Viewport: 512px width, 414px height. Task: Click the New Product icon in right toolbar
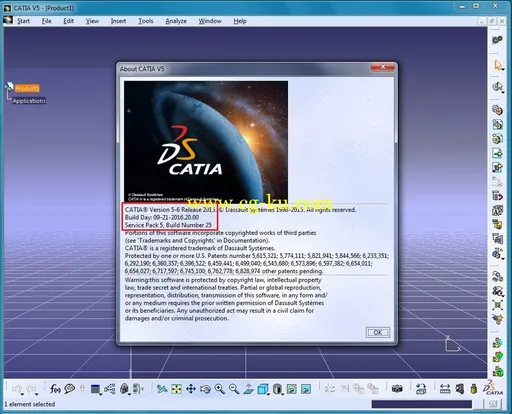[x=497, y=124]
